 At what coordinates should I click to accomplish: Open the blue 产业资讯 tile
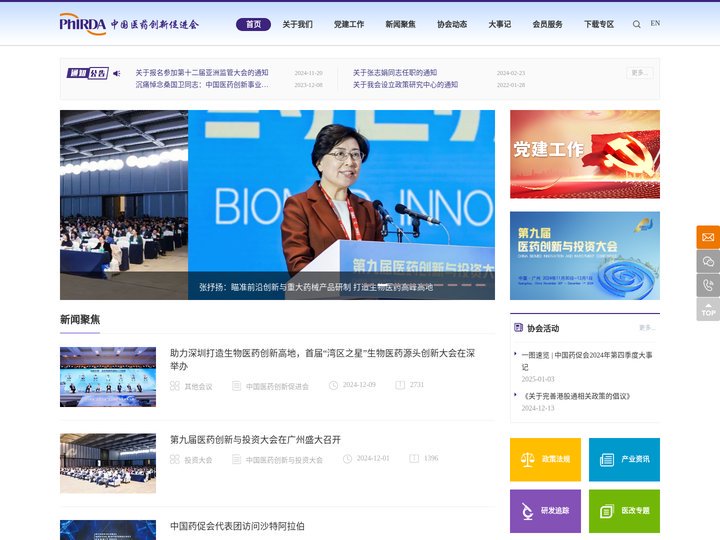624,459
